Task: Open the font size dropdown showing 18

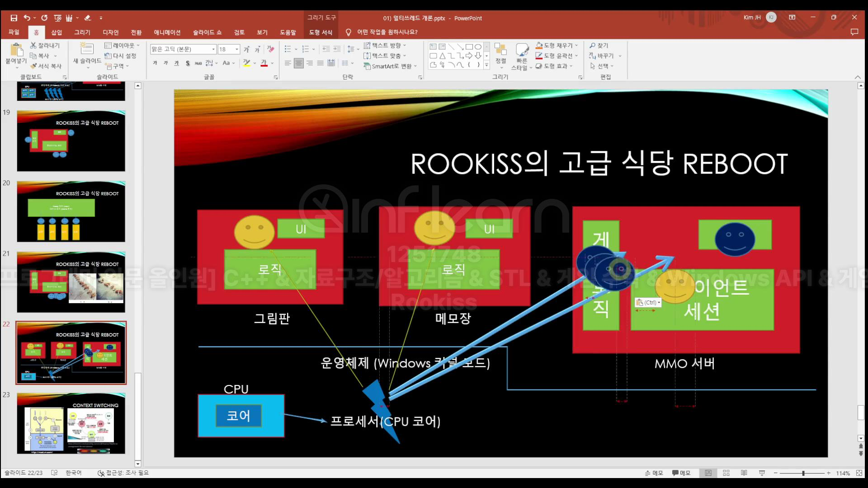Action: 236,49
